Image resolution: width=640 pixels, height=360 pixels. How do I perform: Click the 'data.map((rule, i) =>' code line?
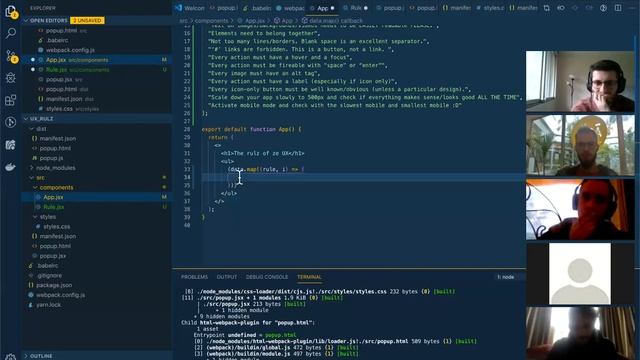coord(266,169)
